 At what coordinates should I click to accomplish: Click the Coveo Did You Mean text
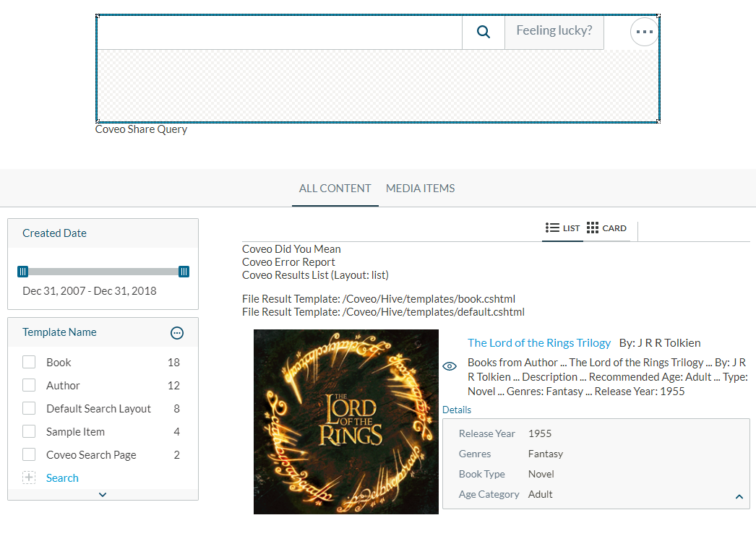point(291,249)
